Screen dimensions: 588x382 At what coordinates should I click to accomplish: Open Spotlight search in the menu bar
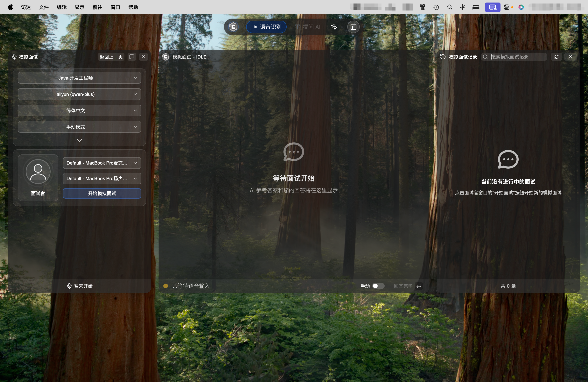coord(450,7)
